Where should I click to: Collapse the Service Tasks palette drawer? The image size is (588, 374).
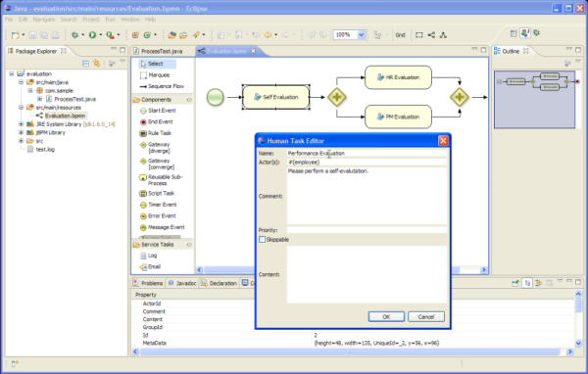click(189, 245)
